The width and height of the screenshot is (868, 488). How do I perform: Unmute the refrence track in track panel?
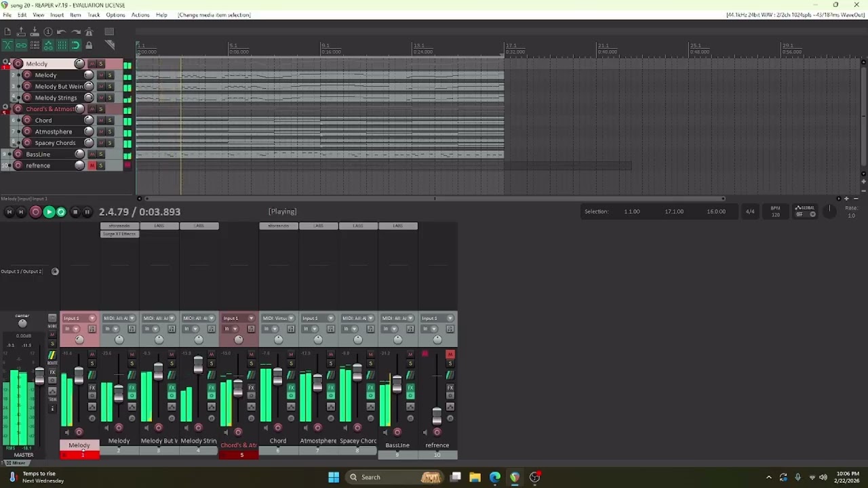click(92, 165)
